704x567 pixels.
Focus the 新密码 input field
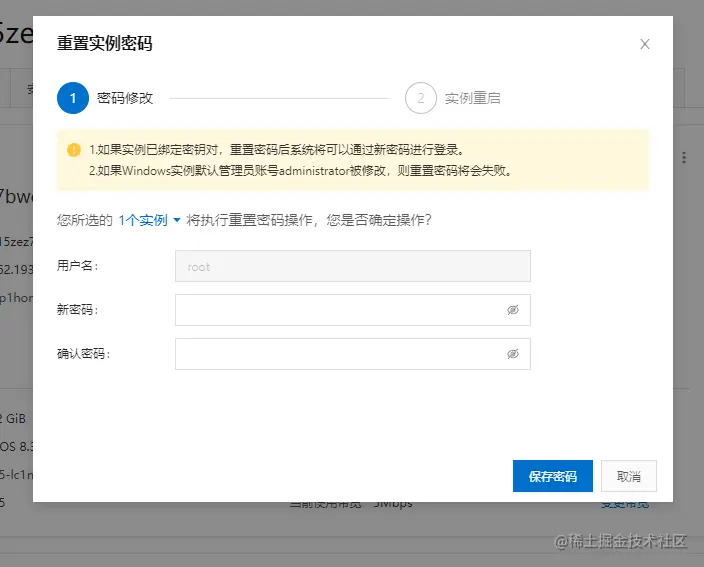click(352, 310)
